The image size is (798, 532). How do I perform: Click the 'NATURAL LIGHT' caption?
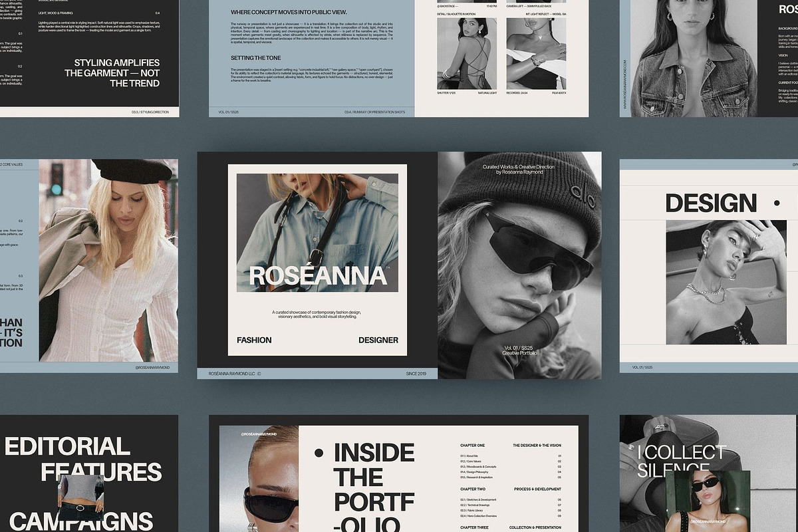pos(487,94)
